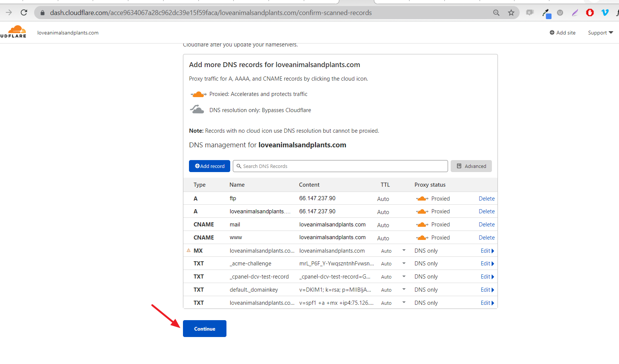
Task: Click the gray camera extension icon
Action: coord(530,13)
